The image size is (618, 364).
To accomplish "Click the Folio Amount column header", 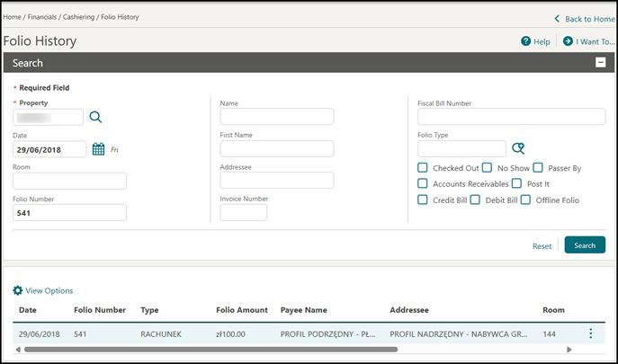I will [242, 310].
